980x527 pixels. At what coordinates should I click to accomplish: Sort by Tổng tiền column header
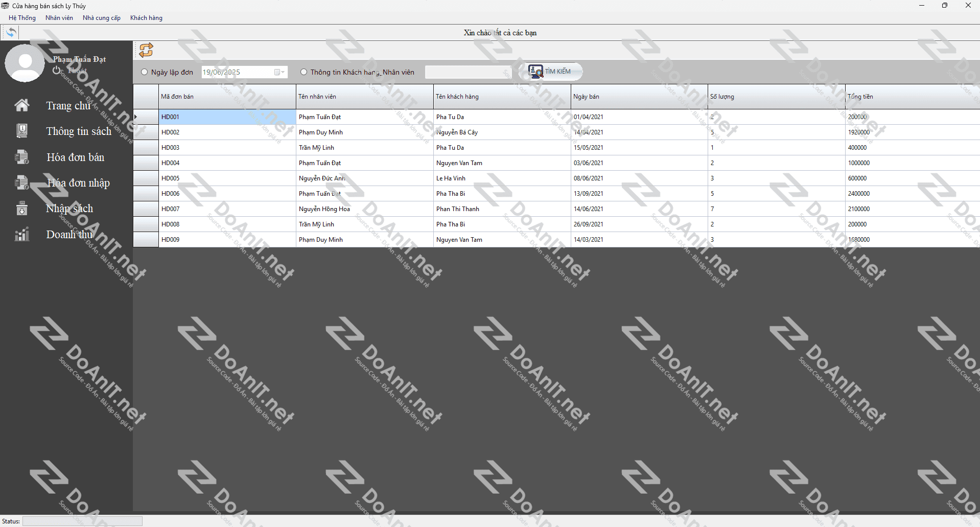pyautogui.click(x=913, y=97)
